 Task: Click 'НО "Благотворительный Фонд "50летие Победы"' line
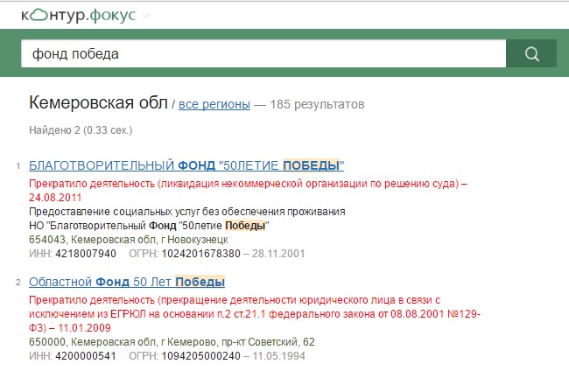click(149, 226)
